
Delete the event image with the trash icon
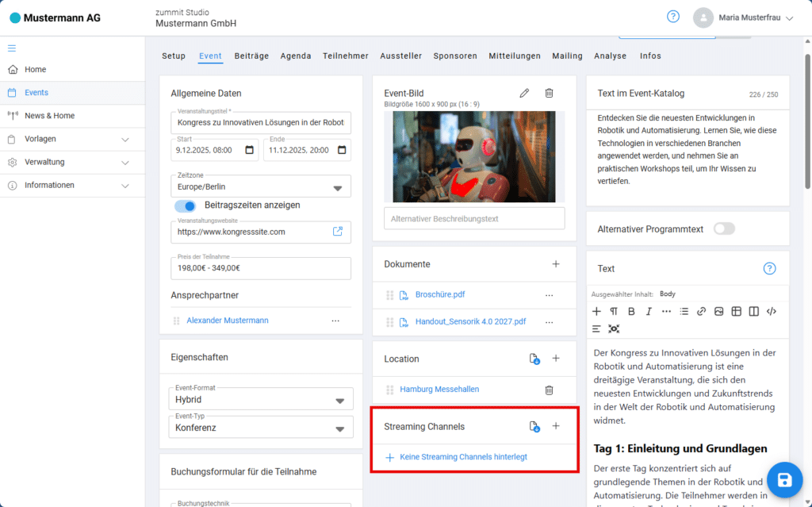(x=549, y=93)
